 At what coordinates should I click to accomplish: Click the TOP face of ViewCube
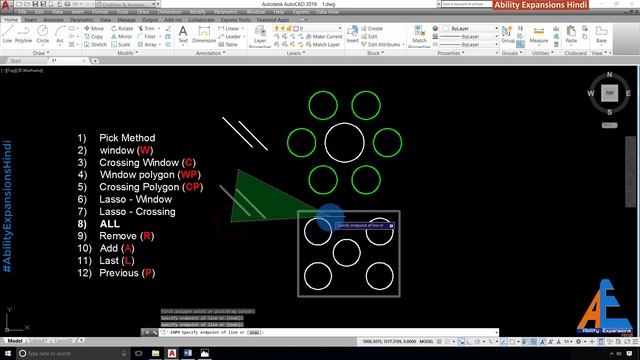click(x=609, y=93)
